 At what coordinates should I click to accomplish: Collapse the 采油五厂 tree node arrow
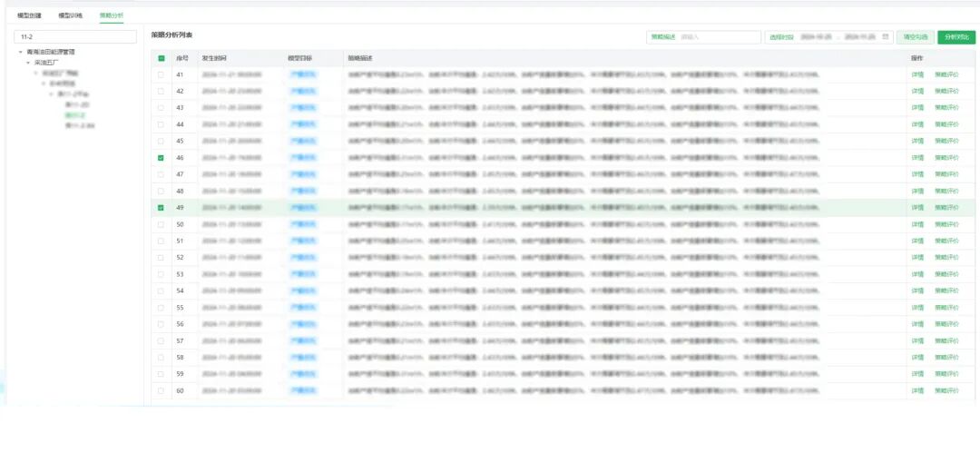28,63
